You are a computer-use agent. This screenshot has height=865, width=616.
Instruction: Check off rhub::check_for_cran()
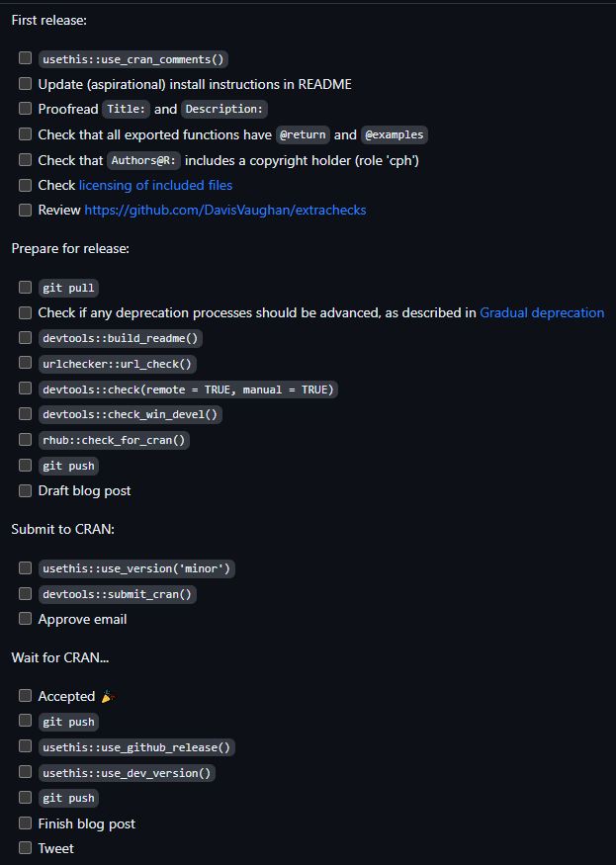coord(25,440)
